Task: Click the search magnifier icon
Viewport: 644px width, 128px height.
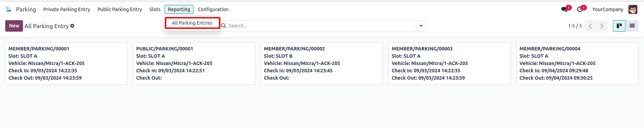Action: coord(224,26)
